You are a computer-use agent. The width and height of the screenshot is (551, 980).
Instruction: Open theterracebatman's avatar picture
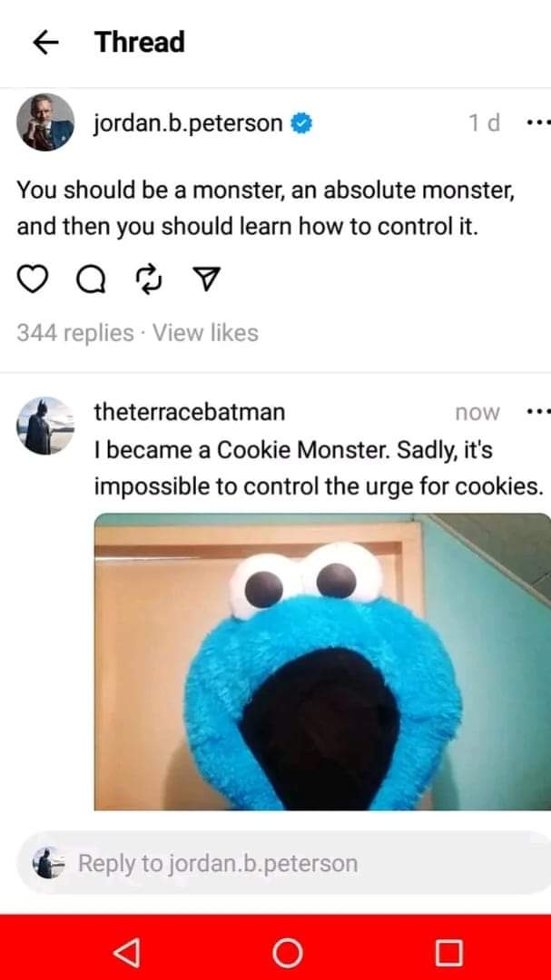45,426
